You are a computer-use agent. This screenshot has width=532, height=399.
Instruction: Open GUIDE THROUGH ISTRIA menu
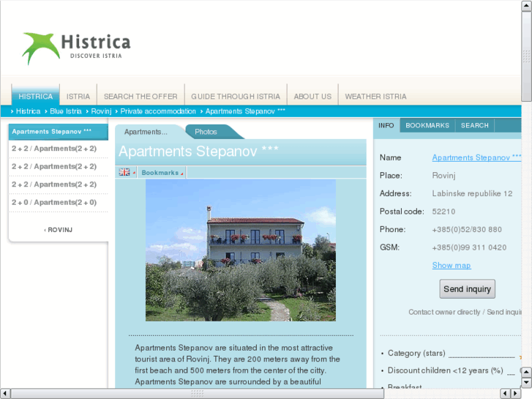coord(236,97)
